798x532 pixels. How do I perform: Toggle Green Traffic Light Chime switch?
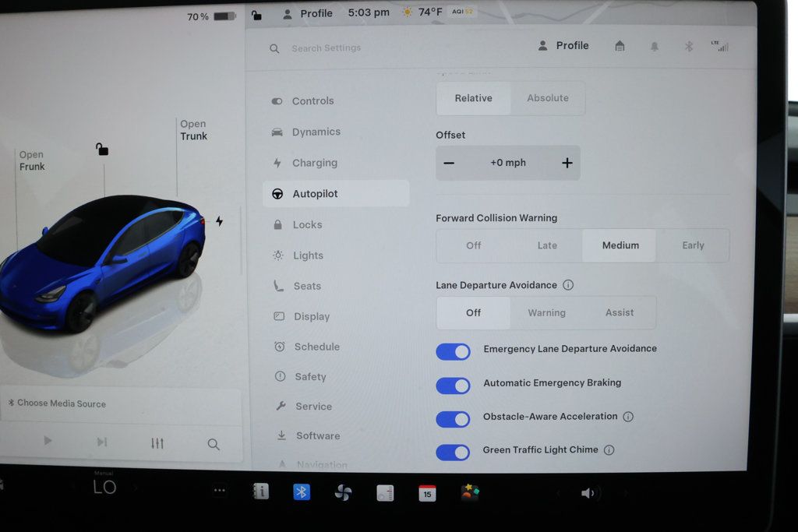point(453,453)
